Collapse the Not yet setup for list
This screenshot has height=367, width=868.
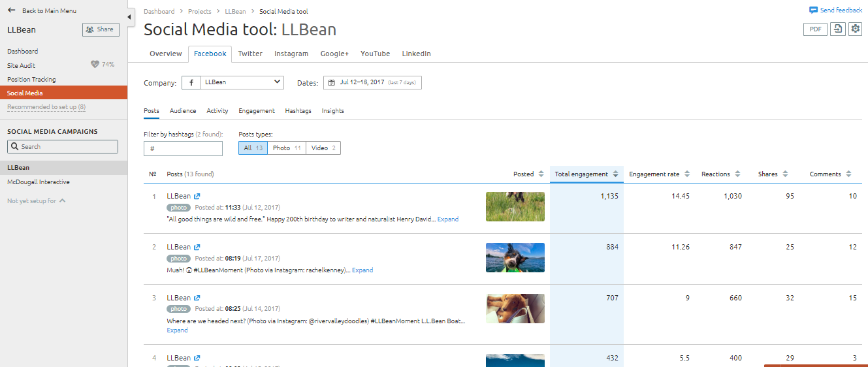(63, 201)
